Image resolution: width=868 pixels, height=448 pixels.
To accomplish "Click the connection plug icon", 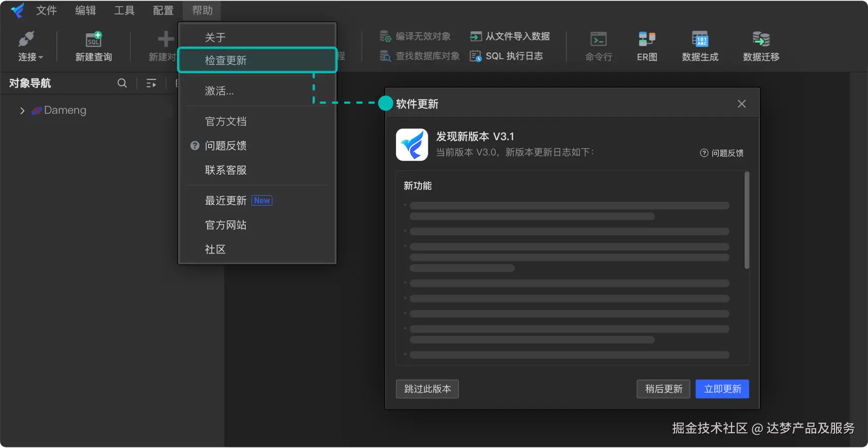I will click(x=26, y=39).
